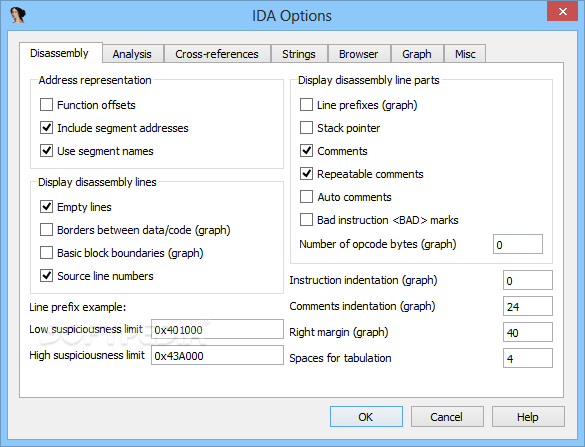Image resolution: width=585 pixels, height=447 pixels.
Task: Check Basic block boundaries (graph)
Action: 46,253
